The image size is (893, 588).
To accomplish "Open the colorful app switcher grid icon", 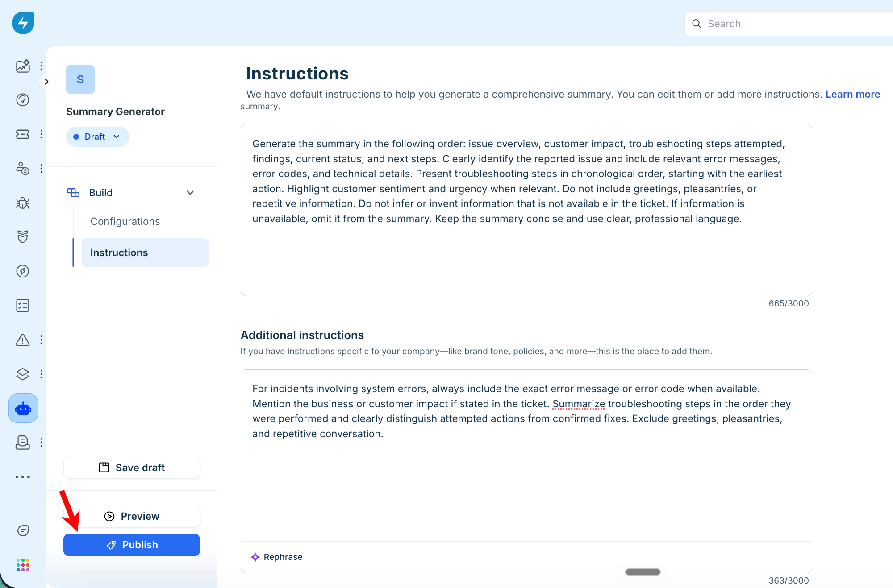I will 23,565.
